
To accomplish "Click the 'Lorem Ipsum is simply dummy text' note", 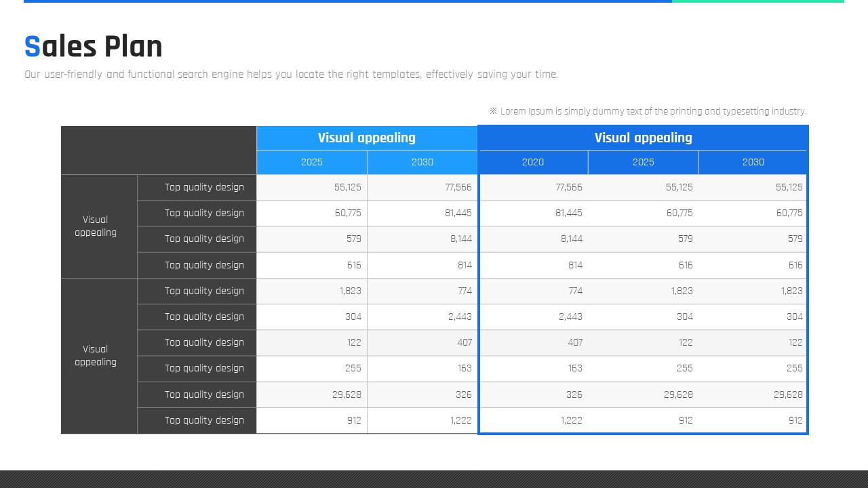I will [x=648, y=111].
